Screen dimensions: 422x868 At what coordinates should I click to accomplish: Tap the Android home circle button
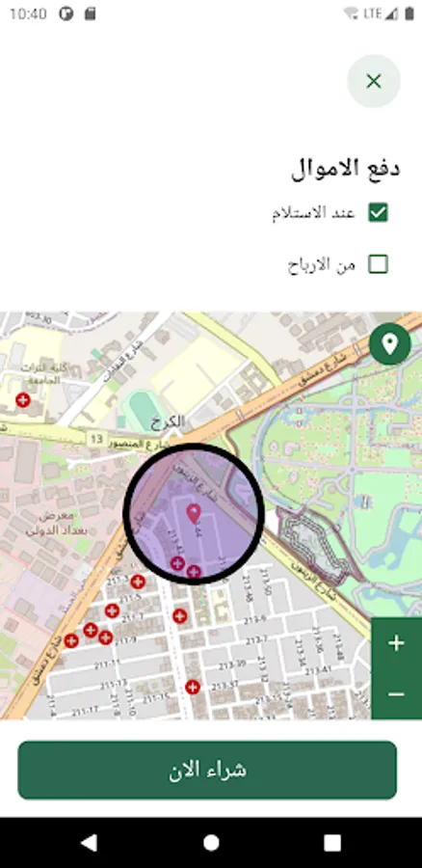tap(211, 843)
